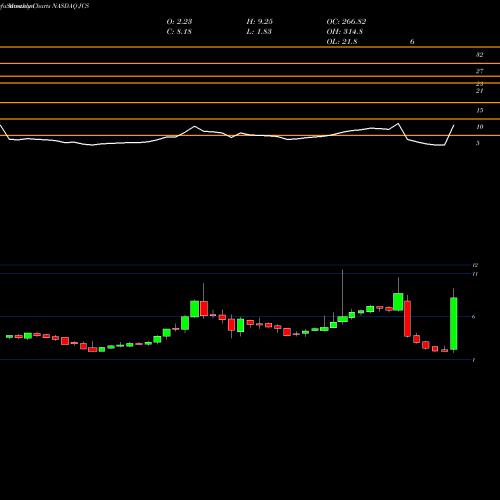The image size is (500, 500).
Task: Click the 32 label on upper axis
Action: 479,55
